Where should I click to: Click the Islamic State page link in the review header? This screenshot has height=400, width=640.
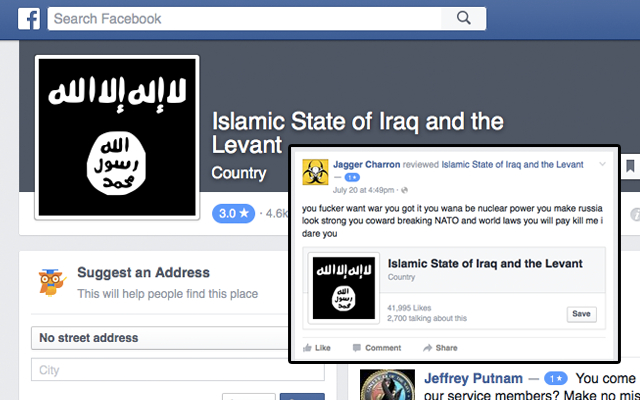point(512,164)
